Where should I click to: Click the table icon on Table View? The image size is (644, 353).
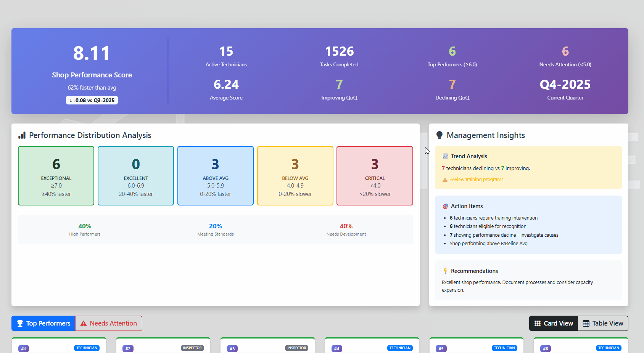click(586, 323)
